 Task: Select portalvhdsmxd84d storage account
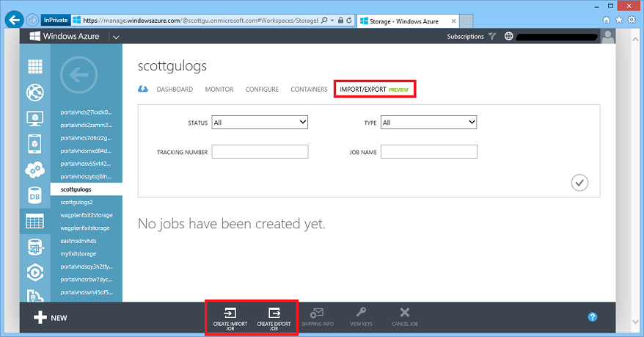tap(87, 151)
